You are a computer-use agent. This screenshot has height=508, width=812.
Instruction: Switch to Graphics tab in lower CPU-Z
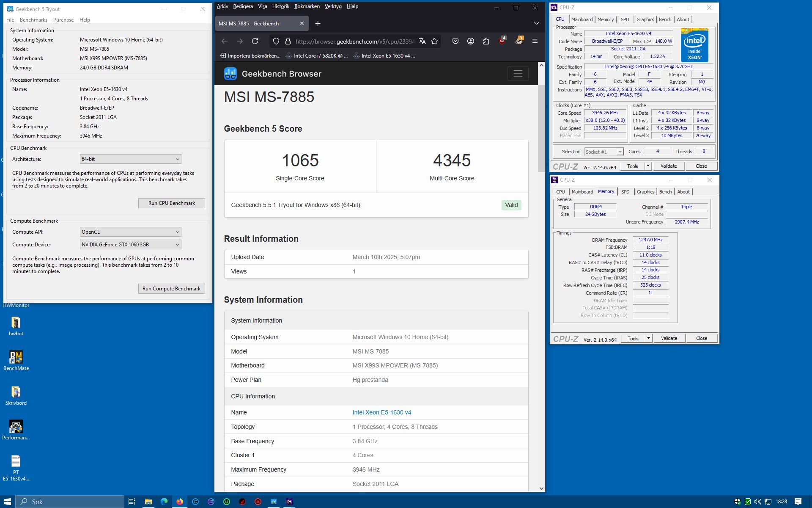(x=645, y=192)
